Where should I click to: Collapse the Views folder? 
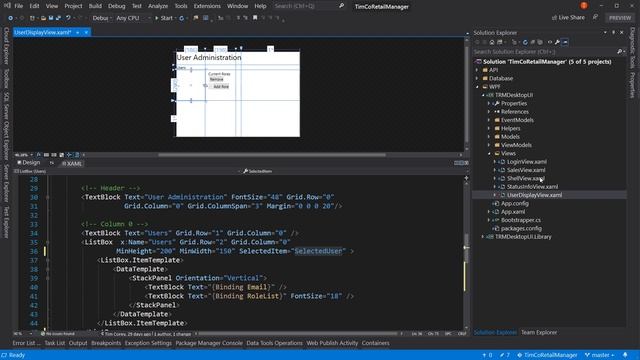pos(489,153)
